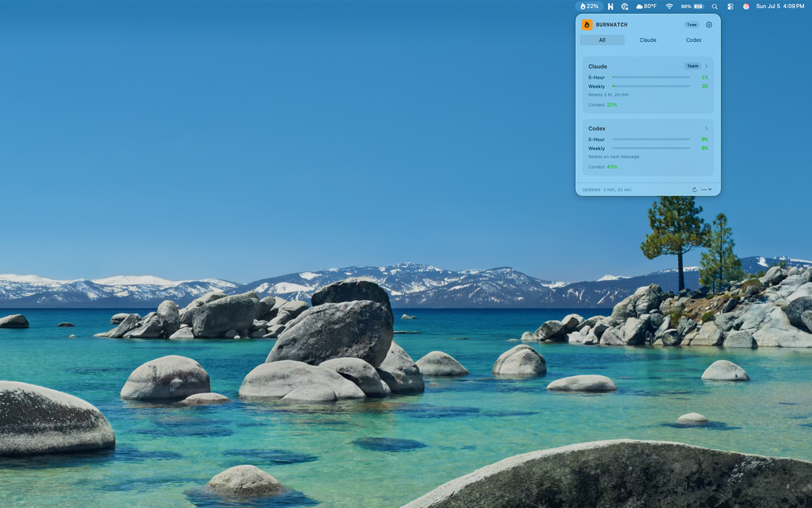Click the Codex 5-Hour 0% value
812x508 pixels.
[705, 139]
